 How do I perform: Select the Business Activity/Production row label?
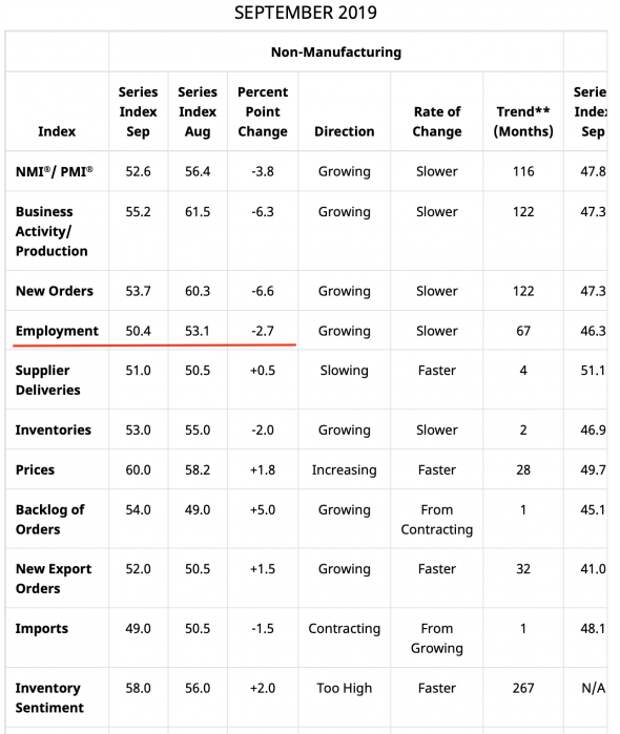[x=52, y=231]
